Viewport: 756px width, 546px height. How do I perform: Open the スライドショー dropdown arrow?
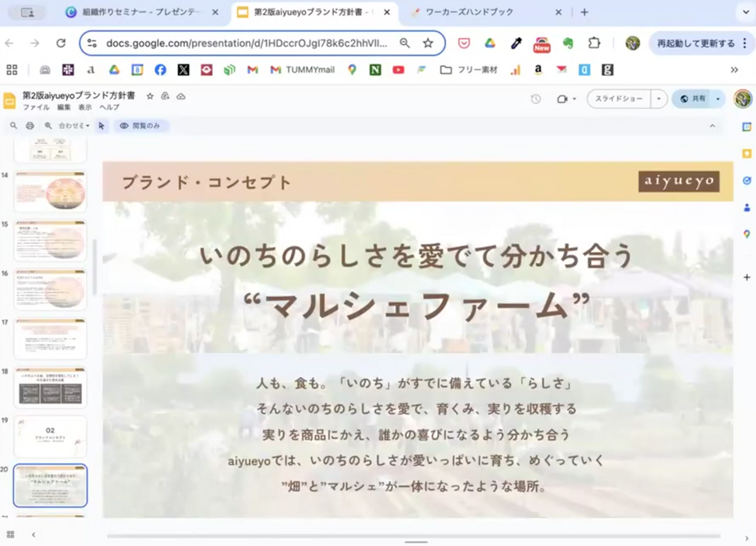click(659, 99)
